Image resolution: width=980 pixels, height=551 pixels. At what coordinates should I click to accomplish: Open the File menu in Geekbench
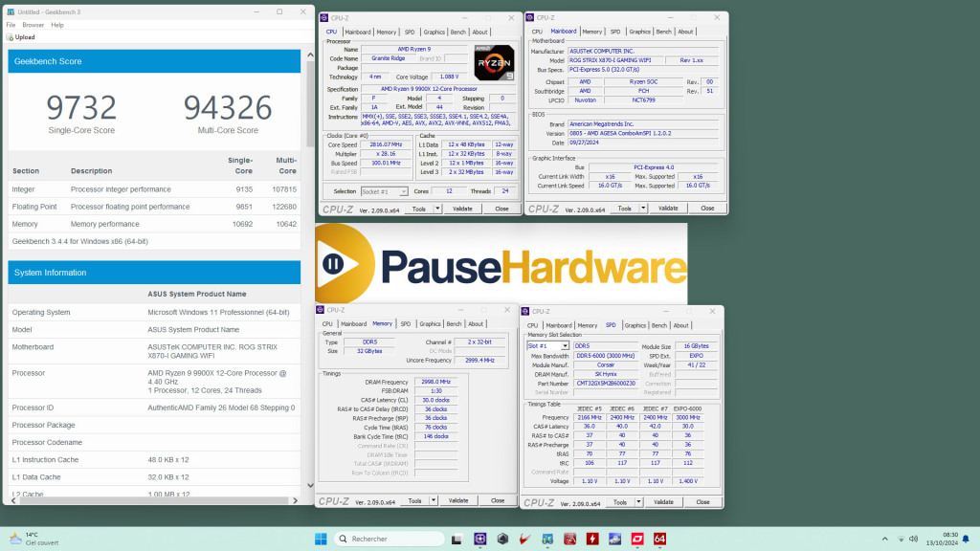pyautogui.click(x=9, y=26)
